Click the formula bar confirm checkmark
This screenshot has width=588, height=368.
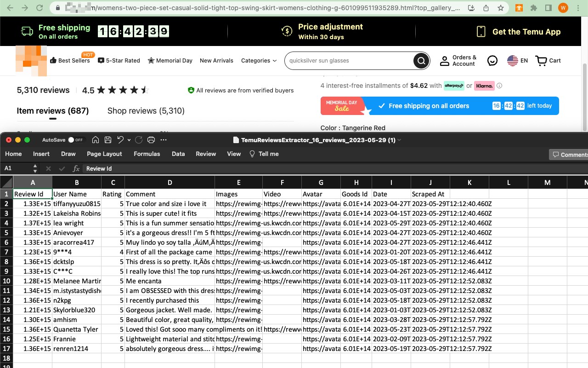(62, 168)
